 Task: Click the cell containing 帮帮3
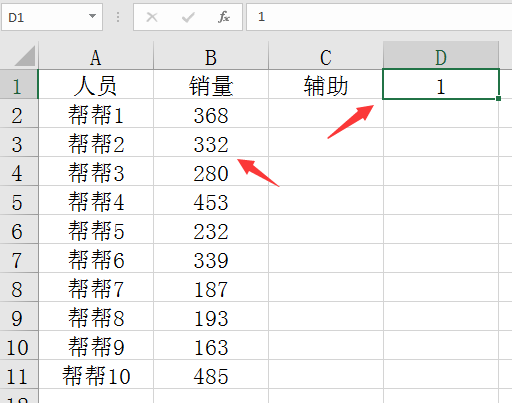(x=96, y=171)
